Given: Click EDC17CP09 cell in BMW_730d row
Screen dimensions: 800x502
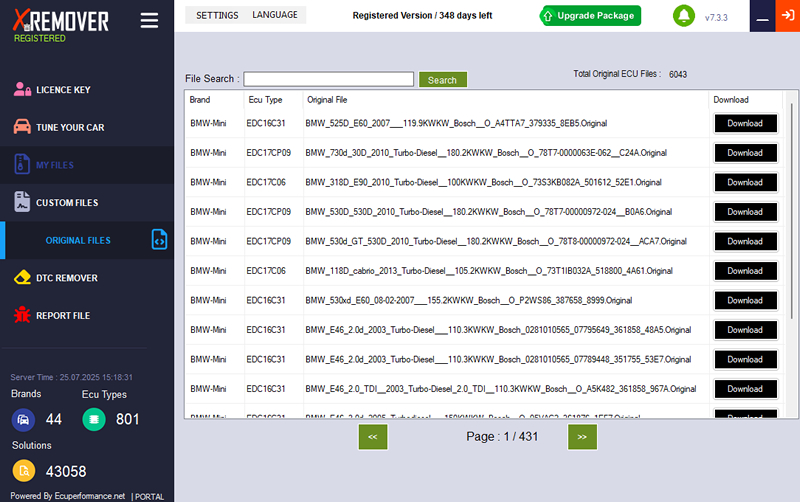Looking at the screenshot, I should click(268, 153).
